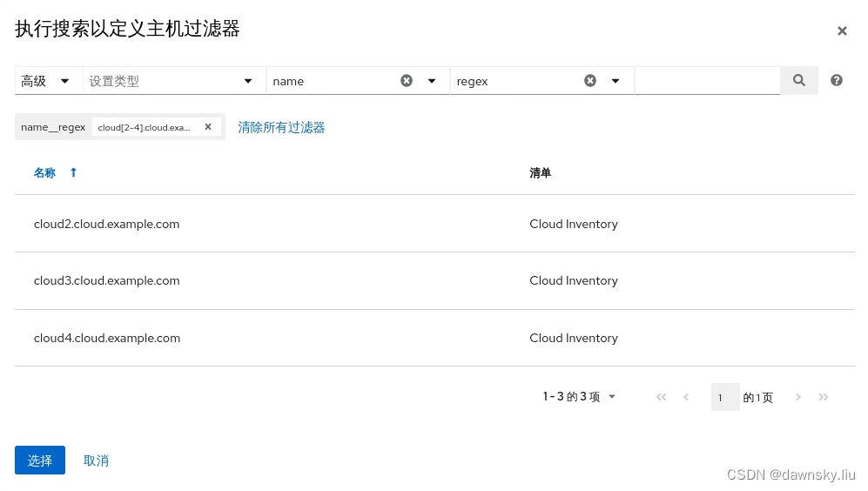
Task: Select row cloud2.cloud.example.com
Action: [x=434, y=224]
